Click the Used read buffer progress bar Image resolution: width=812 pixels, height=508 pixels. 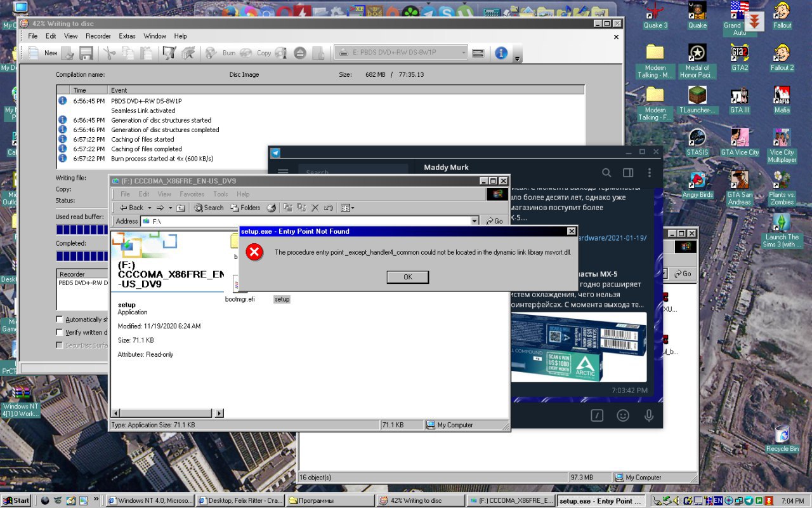82,230
